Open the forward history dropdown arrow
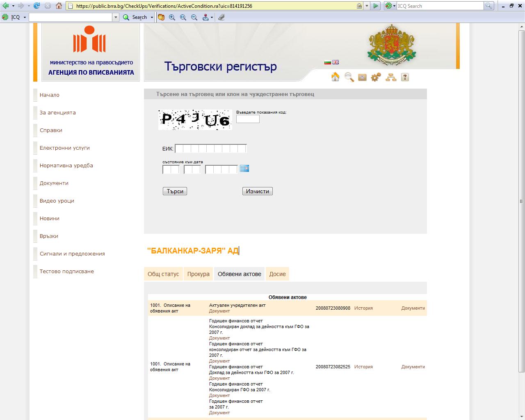The image size is (525, 420). tap(28, 6)
